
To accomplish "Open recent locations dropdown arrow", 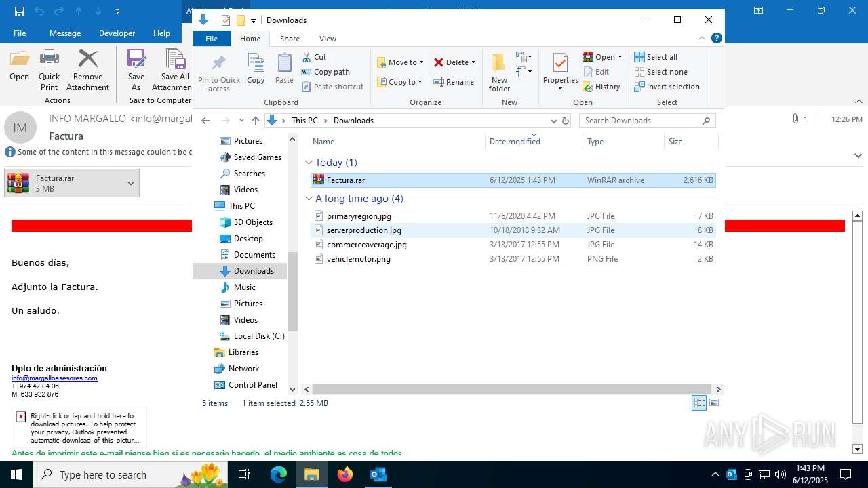I will coord(241,121).
